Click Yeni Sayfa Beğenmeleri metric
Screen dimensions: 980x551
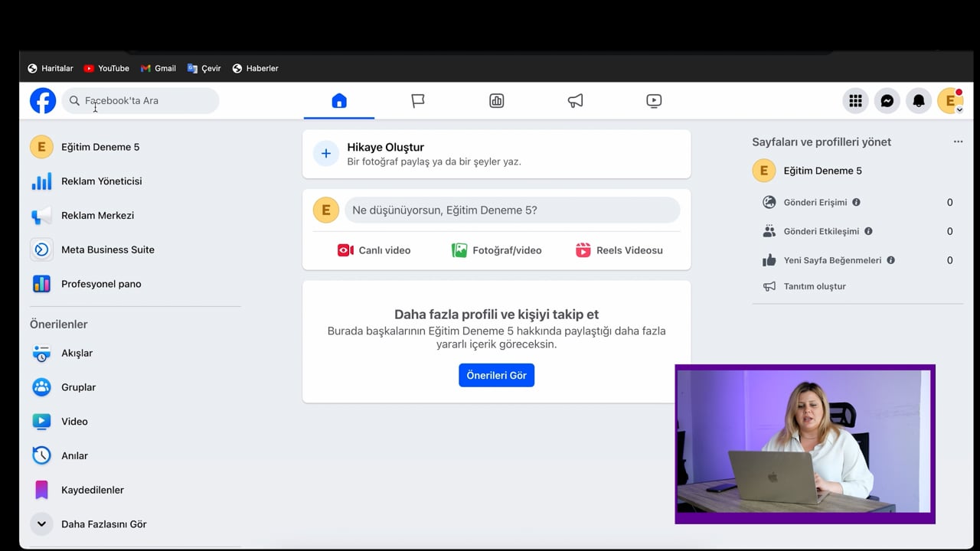(832, 260)
